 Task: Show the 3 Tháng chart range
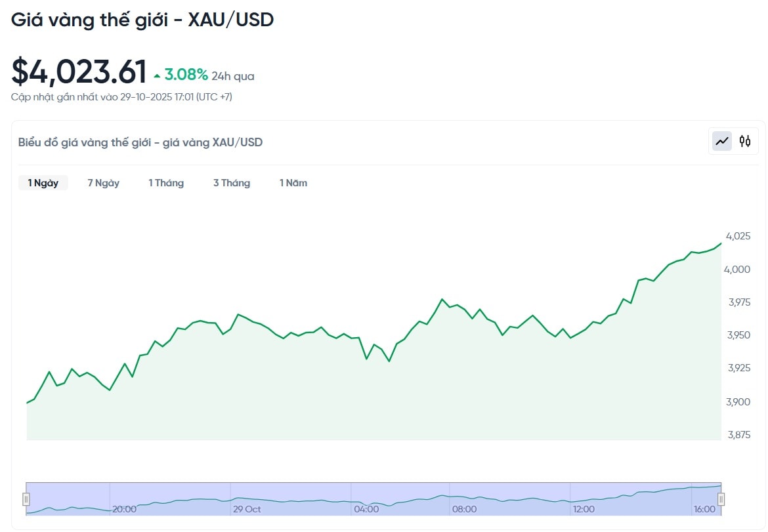(x=232, y=183)
